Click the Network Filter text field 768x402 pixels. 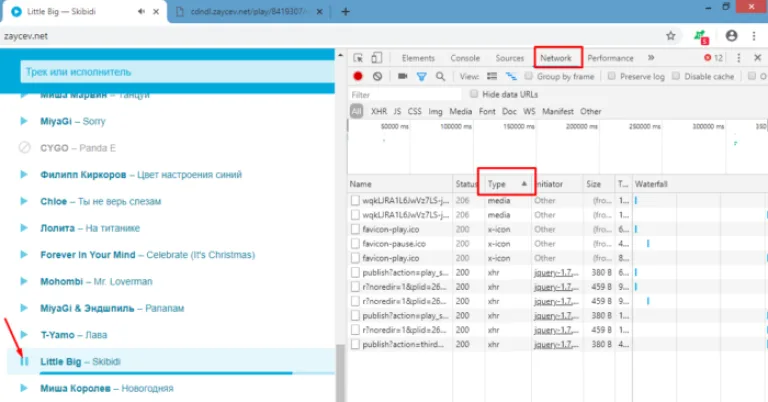[406, 94]
